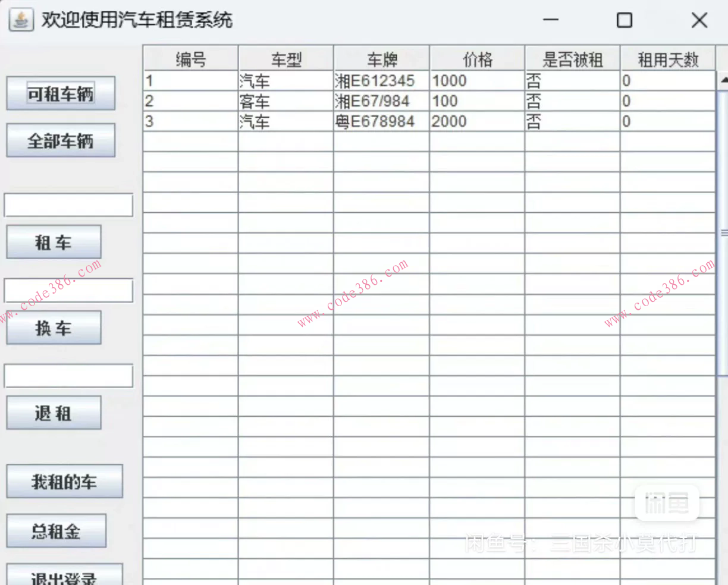The image size is (728, 585).
Task: Select the number cell 3
Action: point(191,121)
